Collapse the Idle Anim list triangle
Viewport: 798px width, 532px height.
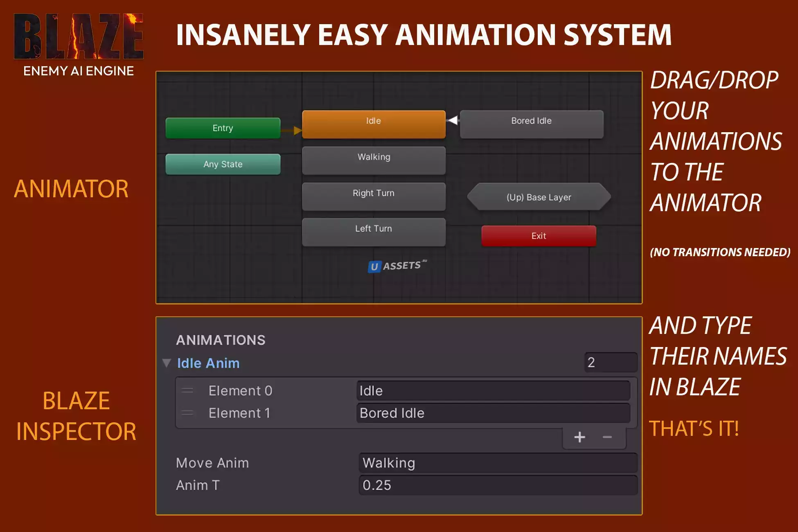tap(166, 363)
